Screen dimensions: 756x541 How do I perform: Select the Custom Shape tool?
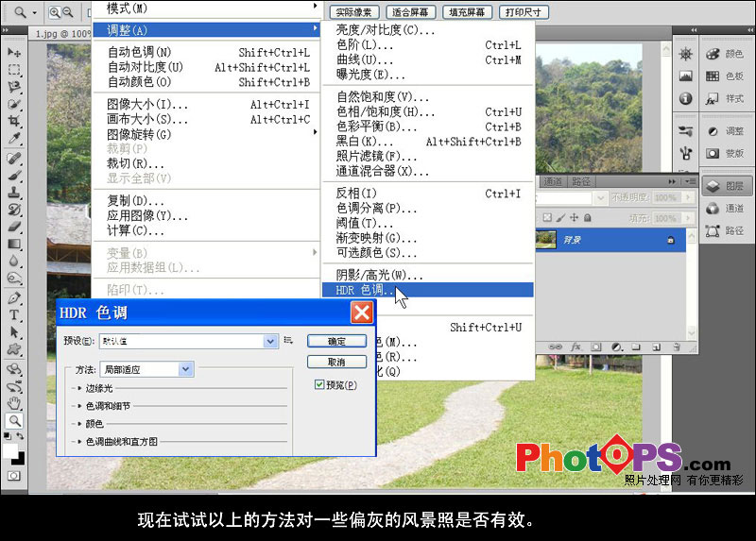(14, 349)
